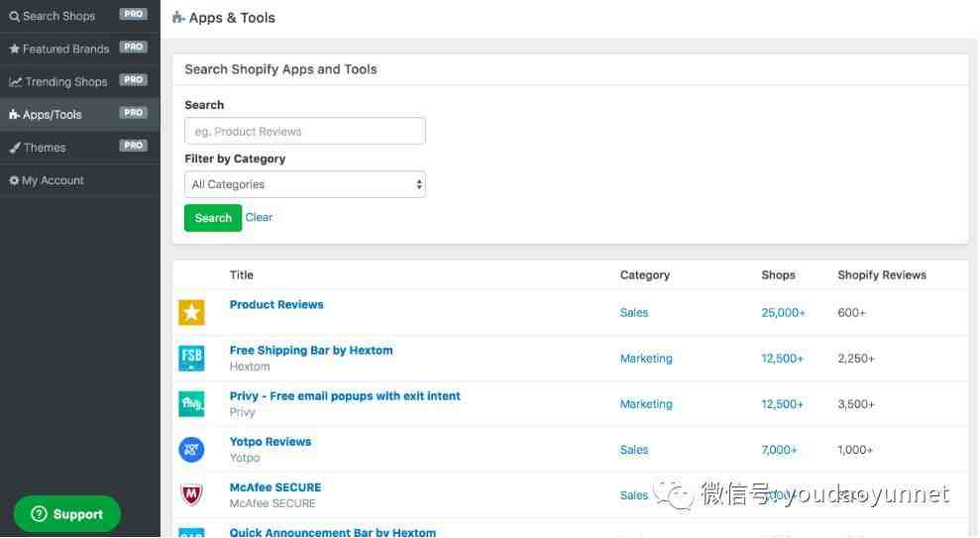
Task: Click the Privy app icon
Action: 191,404
